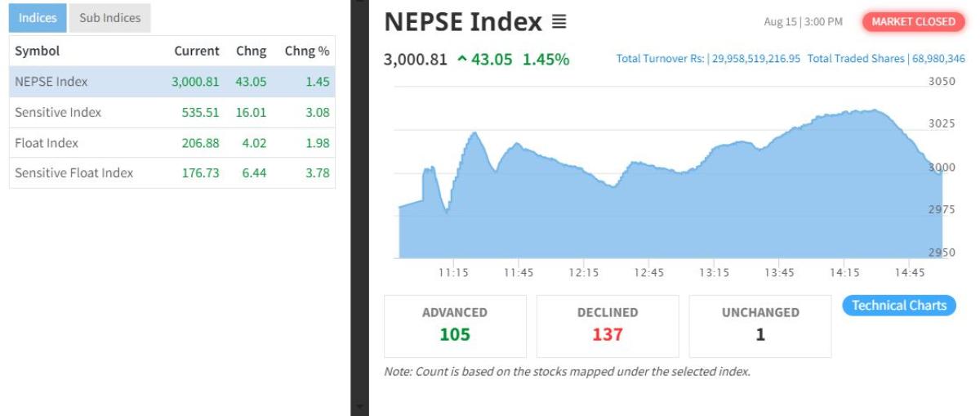
Task: Open Technical Charts
Action: (898, 306)
